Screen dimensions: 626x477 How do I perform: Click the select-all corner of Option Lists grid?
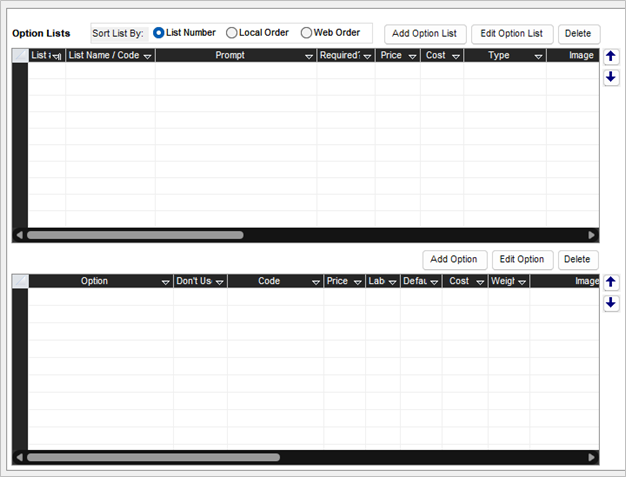(19, 56)
